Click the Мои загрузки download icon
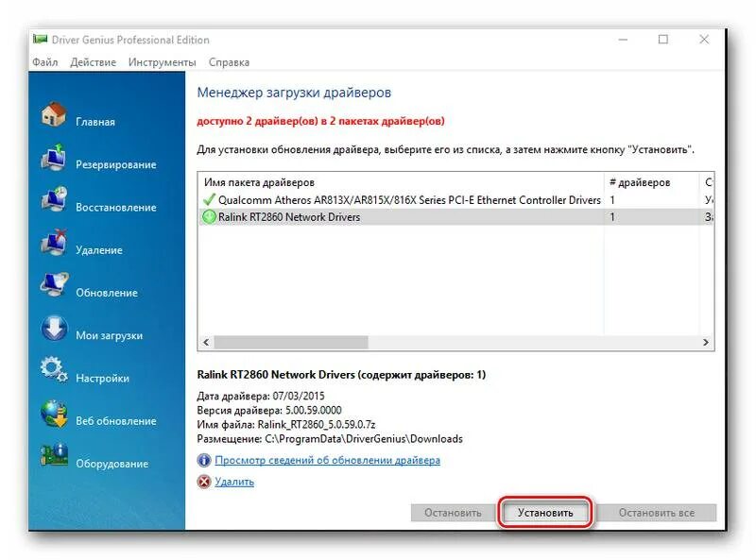 tap(54, 328)
